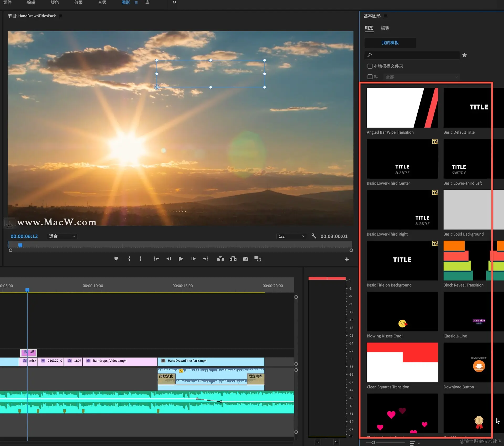Viewport: 504px width, 446px height.
Task: Switch to the 编辑 tab in Essential Graphics
Action: coord(385,28)
